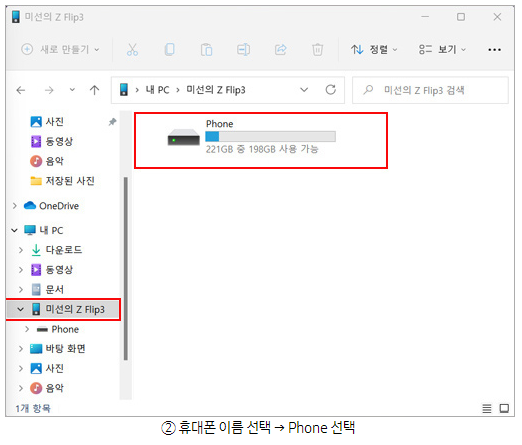The height and width of the screenshot is (445, 522).
Task: Close the 미선의 Z Flip3 window
Action: 497,17
